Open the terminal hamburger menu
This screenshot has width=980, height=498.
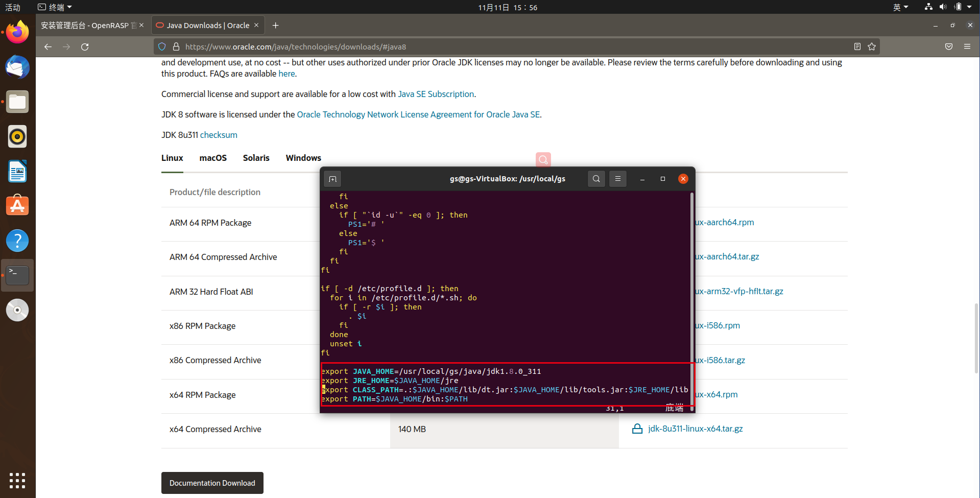point(617,179)
